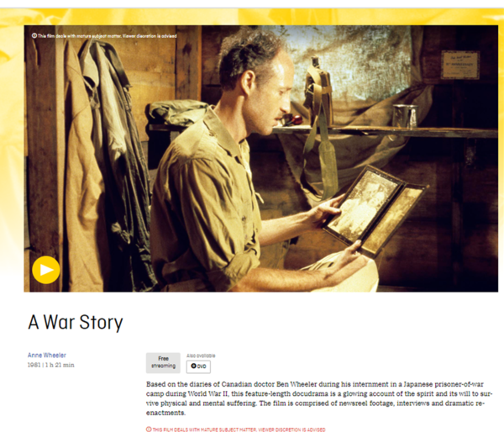Click the wall plaque in the film still
Screen dimensions: 504x432
[x=460, y=65]
